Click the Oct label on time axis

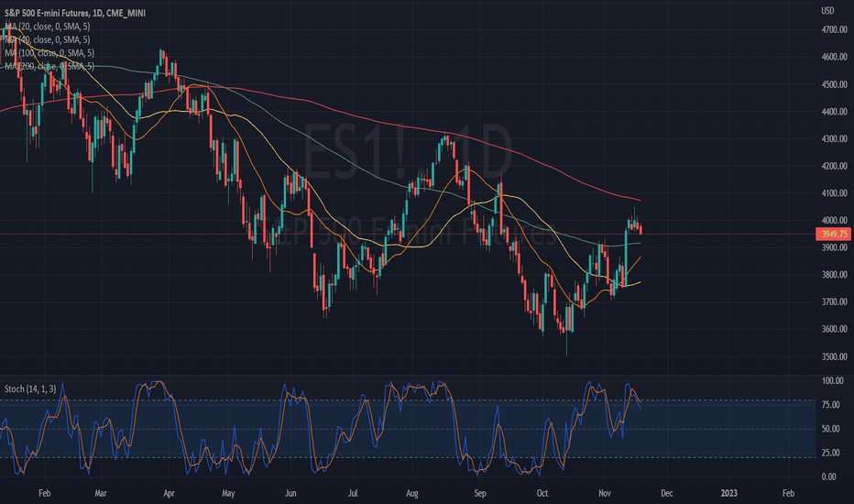tap(542, 493)
